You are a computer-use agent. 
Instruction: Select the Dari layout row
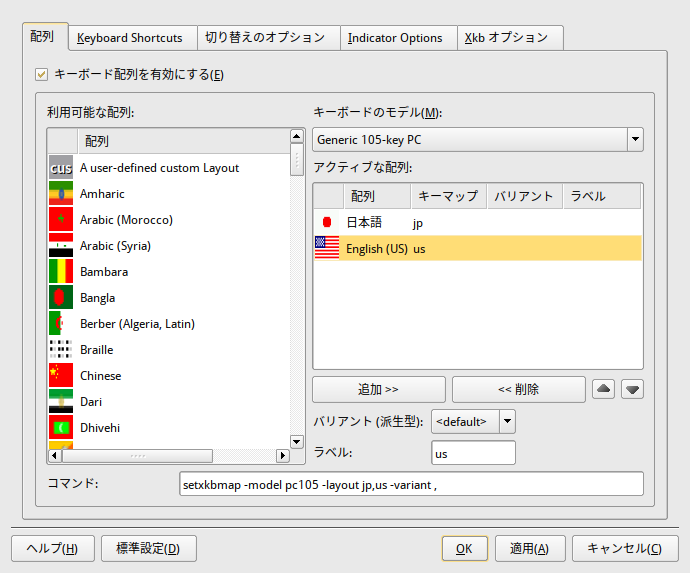[169, 401]
